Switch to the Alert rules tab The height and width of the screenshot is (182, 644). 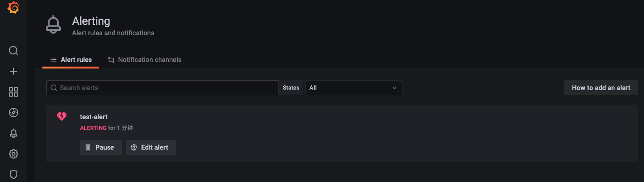(71, 60)
